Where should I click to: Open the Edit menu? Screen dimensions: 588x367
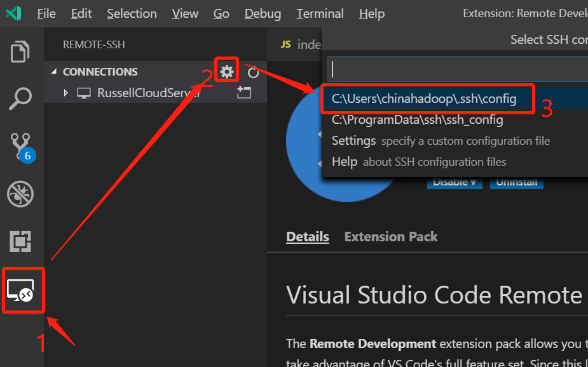tap(81, 13)
